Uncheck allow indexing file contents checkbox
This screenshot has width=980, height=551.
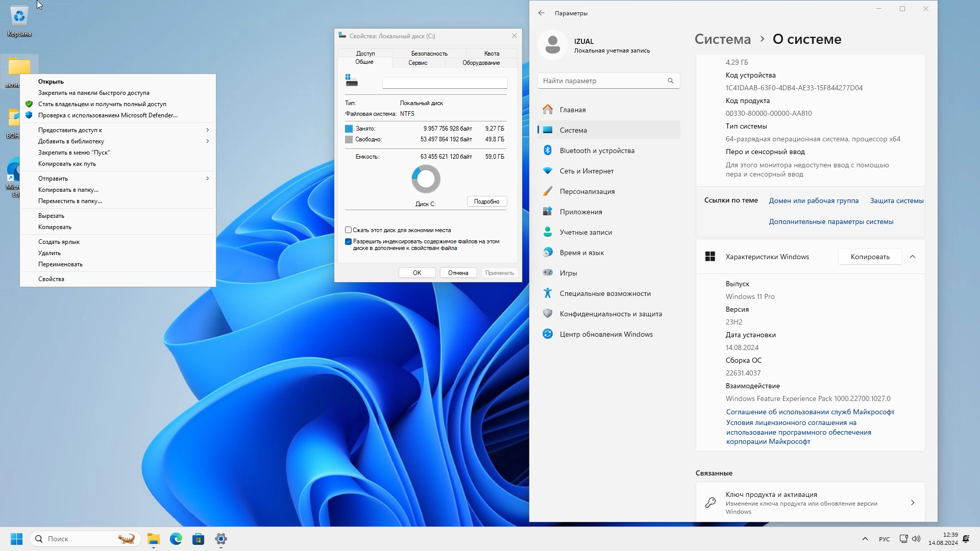348,241
